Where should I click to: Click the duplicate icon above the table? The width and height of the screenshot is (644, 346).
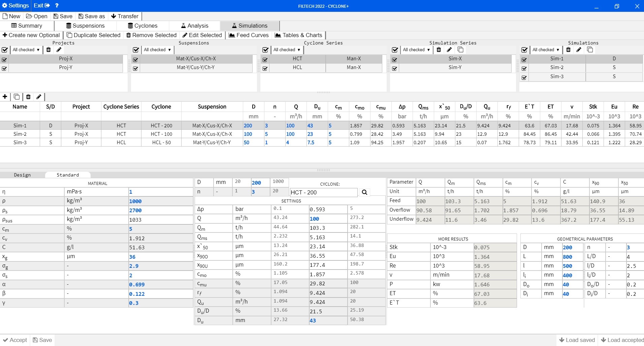17,97
